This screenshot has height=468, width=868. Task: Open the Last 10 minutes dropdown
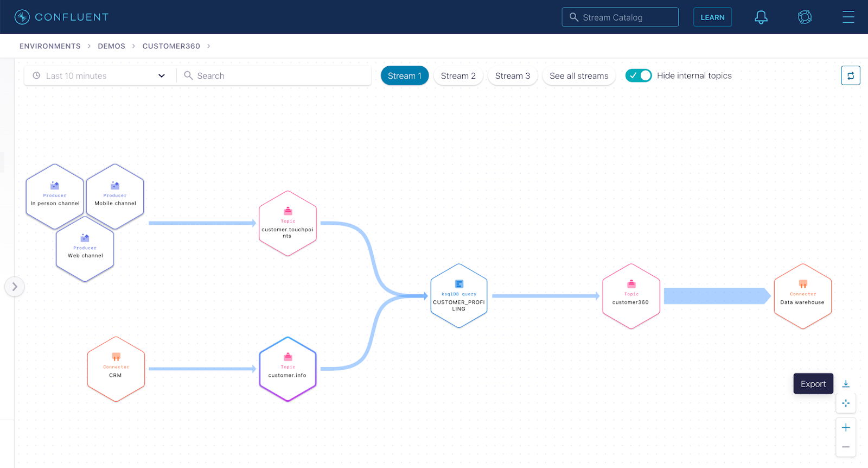[x=100, y=75]
